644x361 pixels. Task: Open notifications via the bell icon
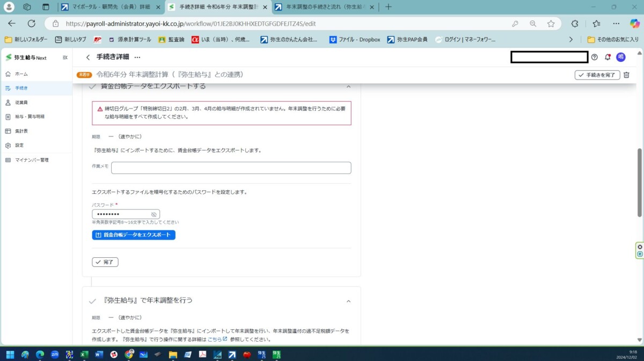(608, 57)
